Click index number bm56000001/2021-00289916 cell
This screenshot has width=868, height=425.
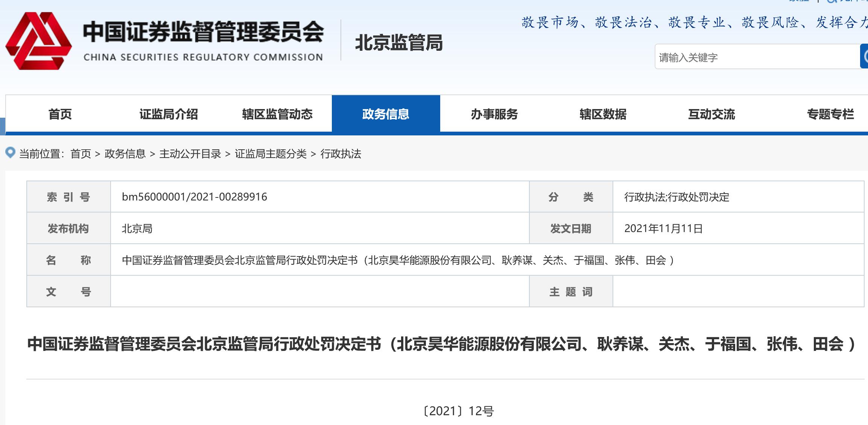(x=195, y=197)
